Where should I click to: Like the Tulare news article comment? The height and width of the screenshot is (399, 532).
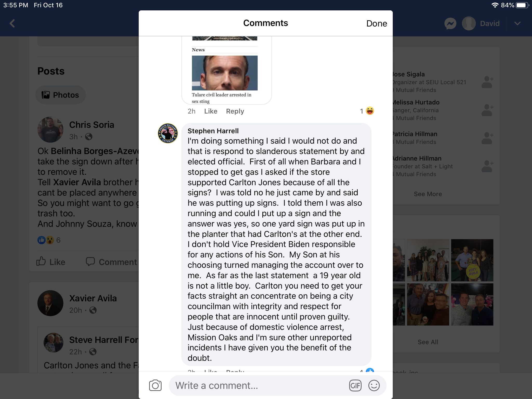coord(211,111)
